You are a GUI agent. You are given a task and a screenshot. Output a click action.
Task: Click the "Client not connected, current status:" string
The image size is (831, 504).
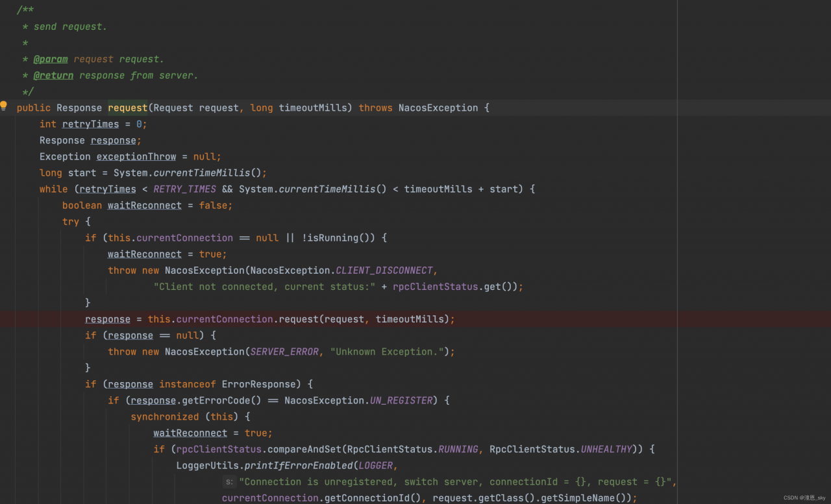(x=265, y=286)
